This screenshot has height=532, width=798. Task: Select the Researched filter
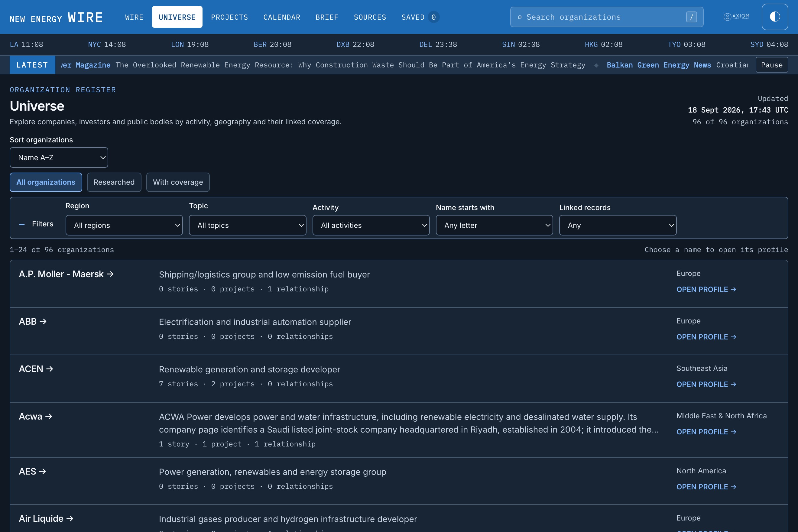(114, 182)
